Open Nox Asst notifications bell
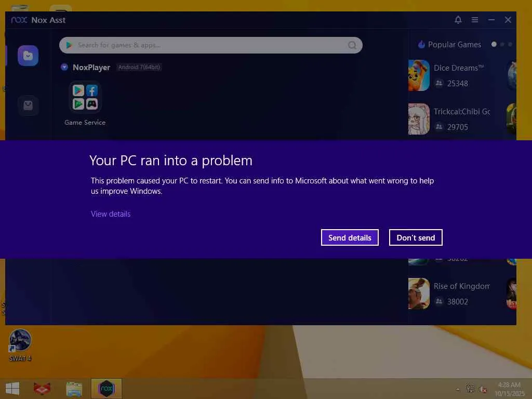 tap(458, 20)
